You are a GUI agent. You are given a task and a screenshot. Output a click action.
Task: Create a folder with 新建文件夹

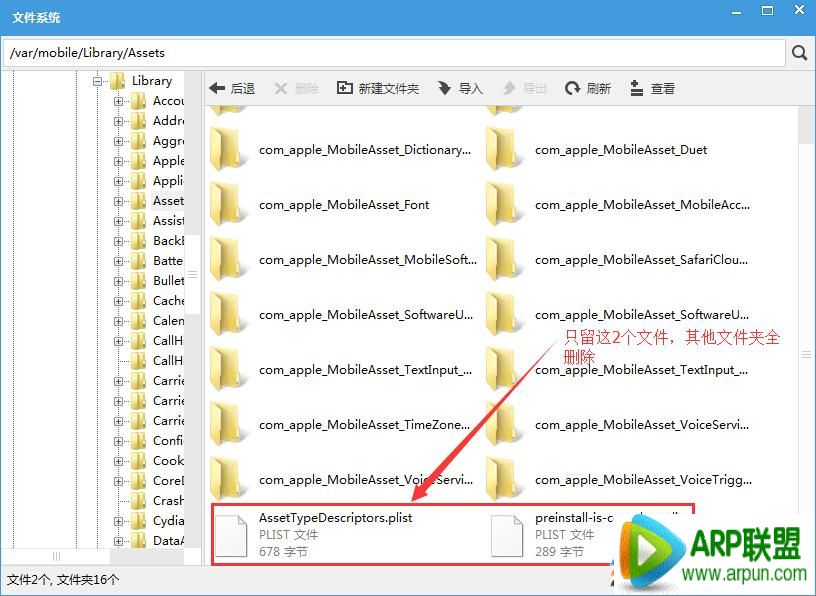[x=378, y=88]
